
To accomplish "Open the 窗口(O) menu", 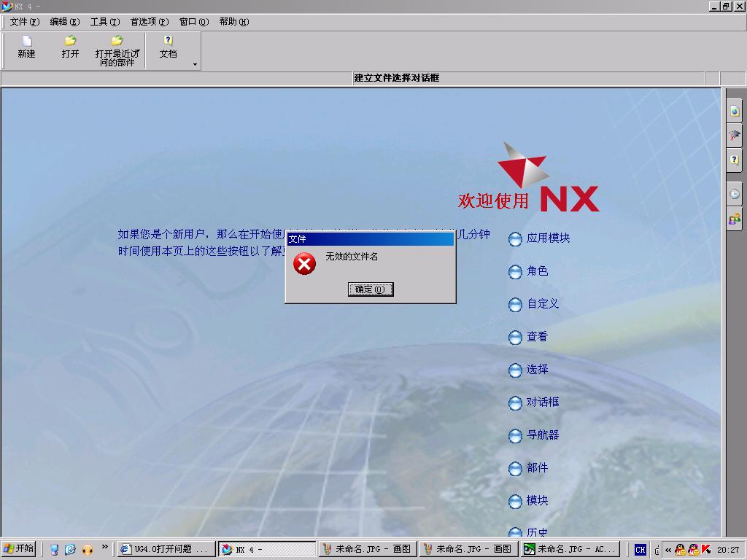I will 194,21.
